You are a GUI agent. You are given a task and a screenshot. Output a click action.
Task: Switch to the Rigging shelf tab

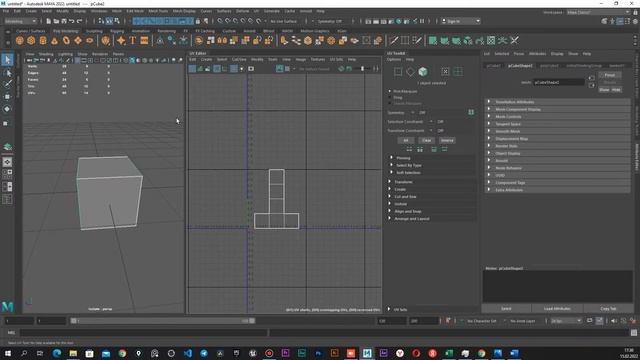point(117,31)
